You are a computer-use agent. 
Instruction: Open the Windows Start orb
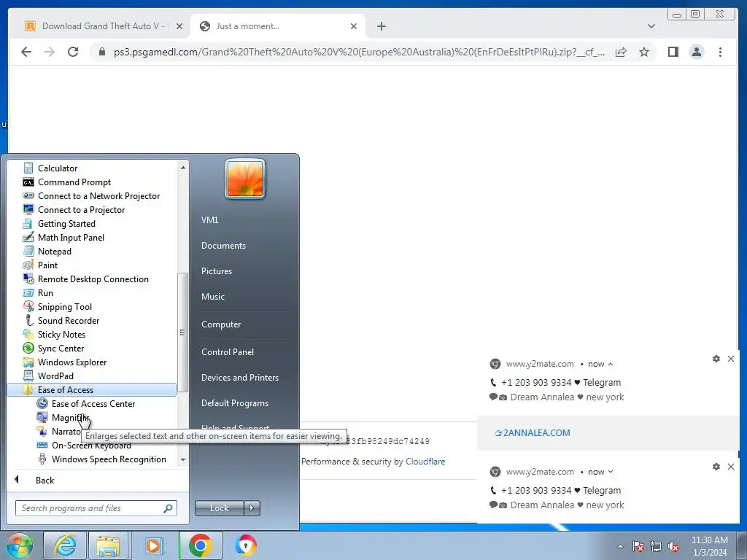[19, 545]
